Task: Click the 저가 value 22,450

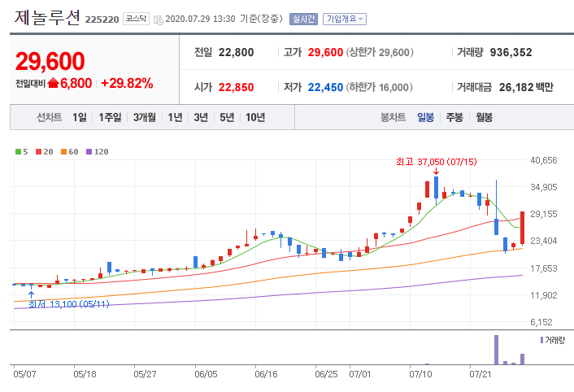Action: (x=325, y=88)
